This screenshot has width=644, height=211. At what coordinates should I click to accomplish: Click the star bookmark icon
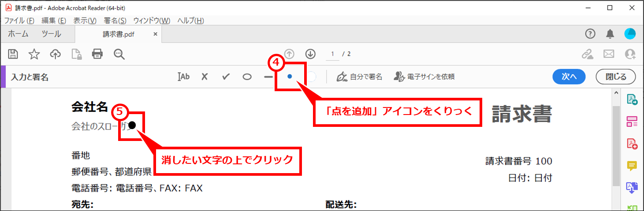point(34,54)
